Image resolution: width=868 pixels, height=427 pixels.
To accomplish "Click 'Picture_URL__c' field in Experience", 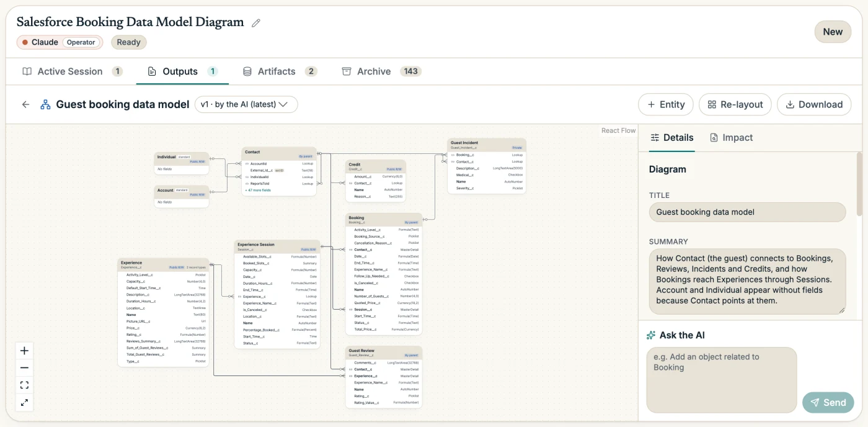I will (x=163, y=321).
